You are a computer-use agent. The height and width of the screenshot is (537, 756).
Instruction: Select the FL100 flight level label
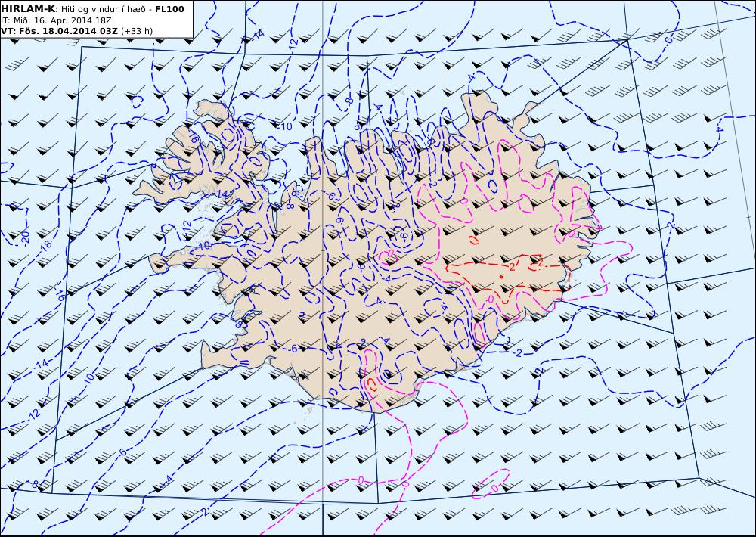point(169,9)
